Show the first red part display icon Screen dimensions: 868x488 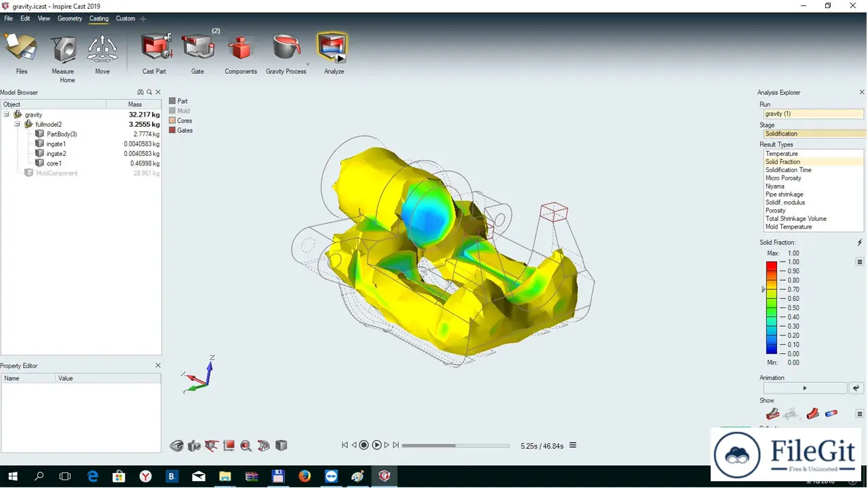(772, 413)
